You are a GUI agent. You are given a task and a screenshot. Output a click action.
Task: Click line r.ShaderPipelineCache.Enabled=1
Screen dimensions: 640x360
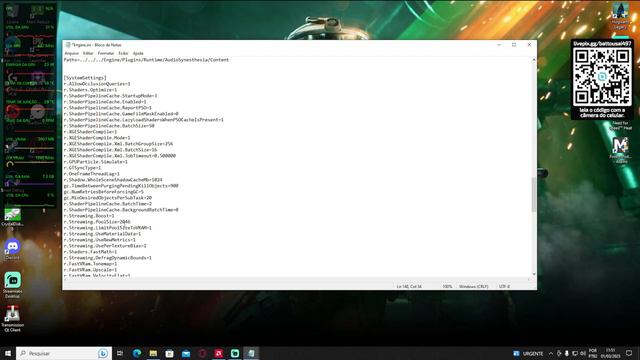[x=105, y=102]
